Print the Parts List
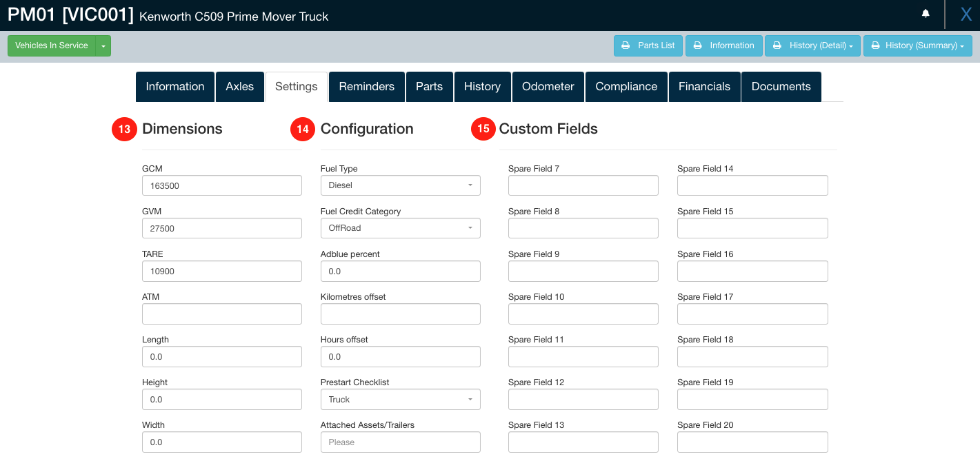 (x=648, y=45)
